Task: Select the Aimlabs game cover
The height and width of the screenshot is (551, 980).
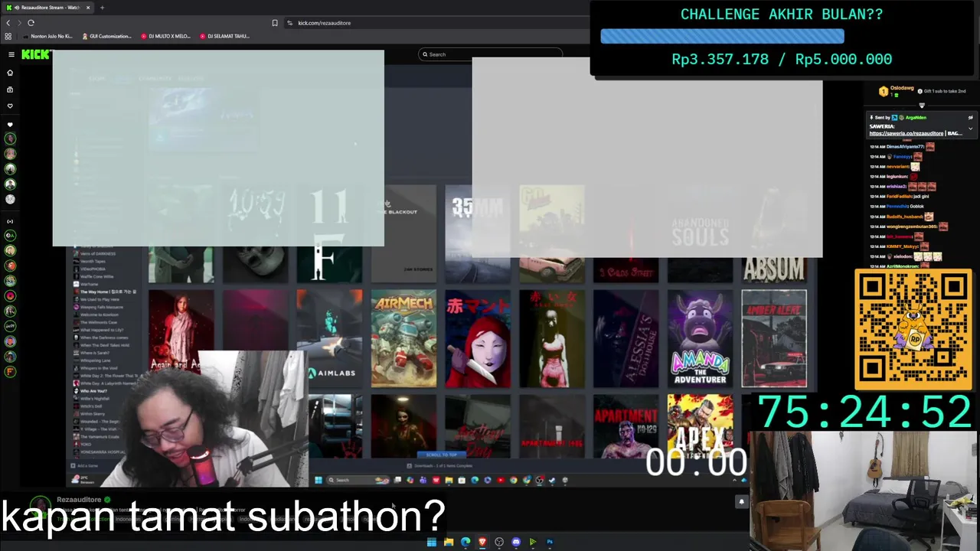Action: point(329,338)
